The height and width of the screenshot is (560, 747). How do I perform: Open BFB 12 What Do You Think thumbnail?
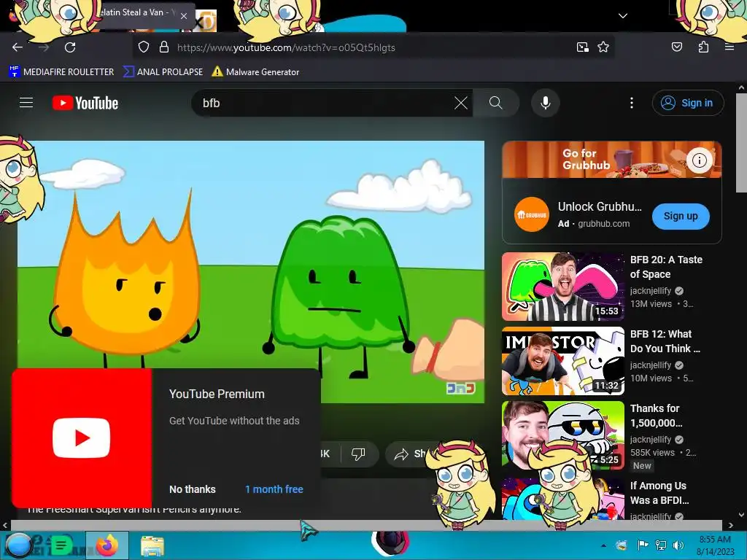[x=562, y=360]
